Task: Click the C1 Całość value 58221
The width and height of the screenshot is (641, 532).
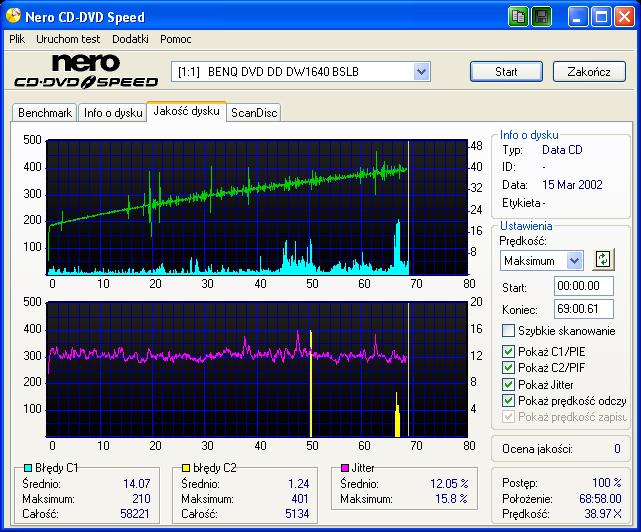Action: pos(135,514)
